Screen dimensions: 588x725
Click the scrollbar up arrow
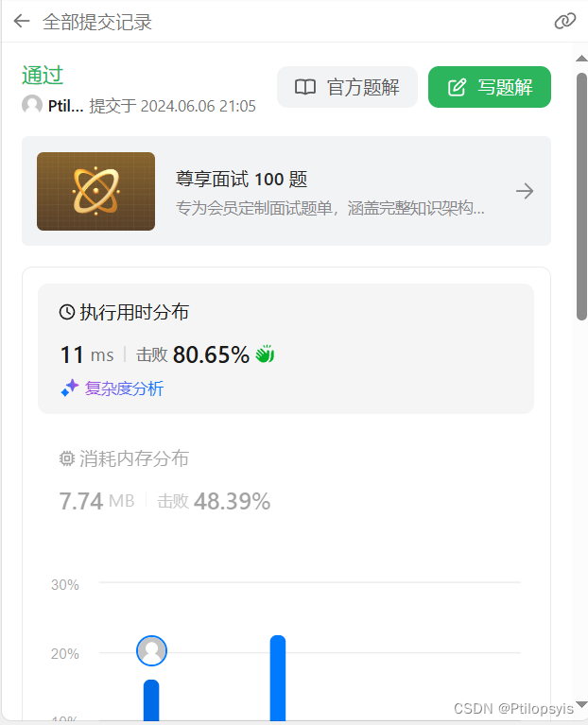pos(581,59)
